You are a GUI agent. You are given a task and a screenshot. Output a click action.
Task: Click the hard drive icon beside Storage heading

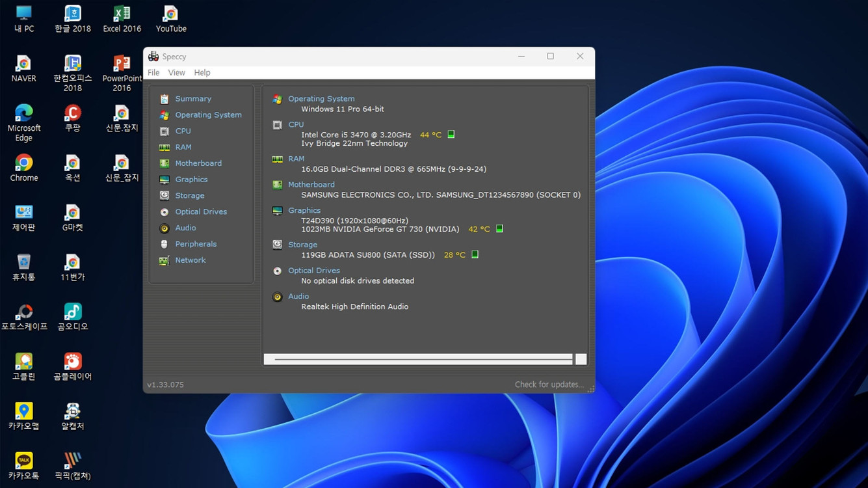278,245
